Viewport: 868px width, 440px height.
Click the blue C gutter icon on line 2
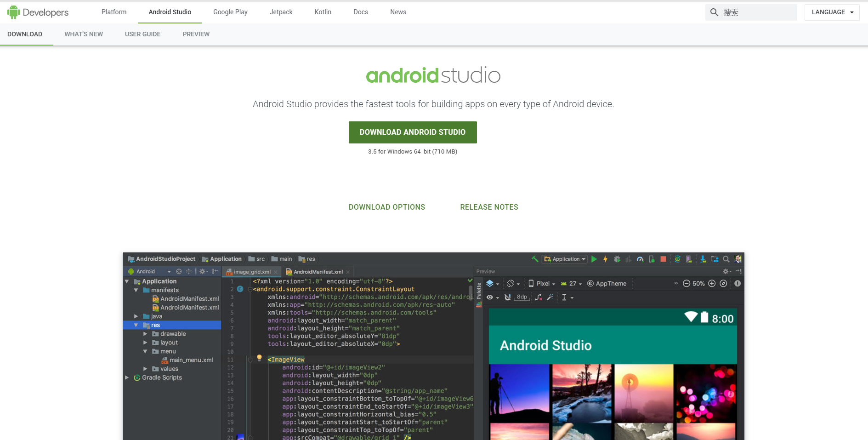tap(240, 289)
